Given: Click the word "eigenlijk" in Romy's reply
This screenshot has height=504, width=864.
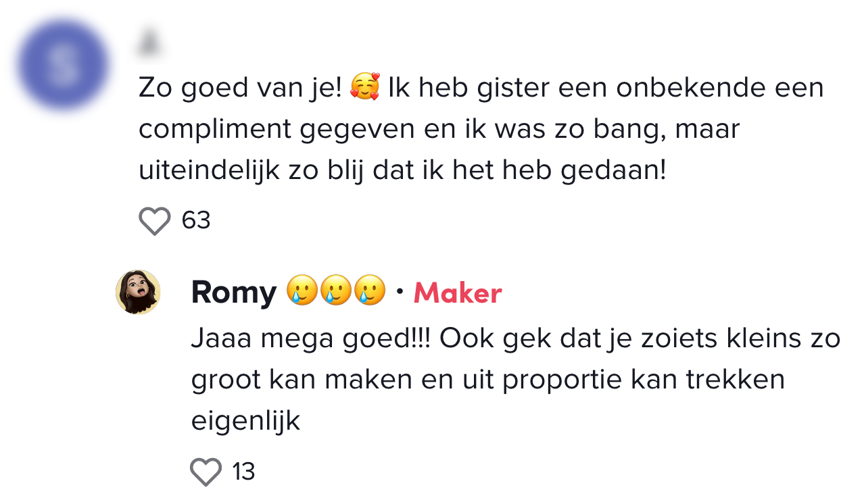Looking at the screenshot, I should 245,420.
